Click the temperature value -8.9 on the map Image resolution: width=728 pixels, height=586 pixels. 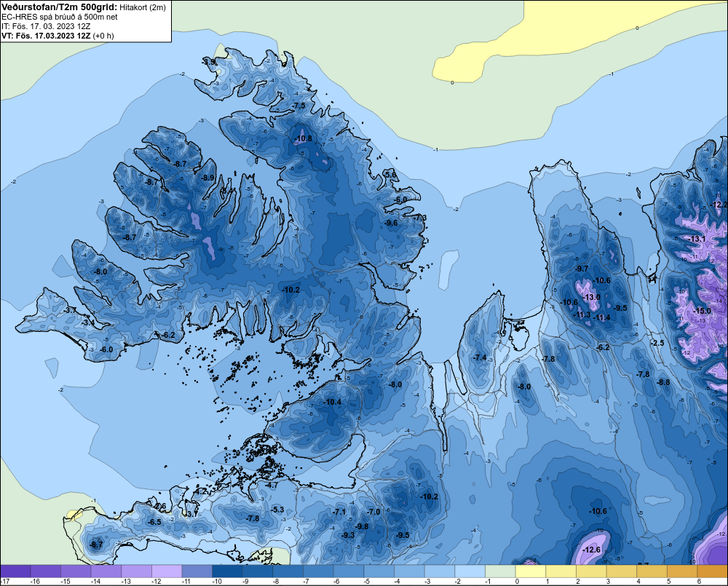click(208, 178)
